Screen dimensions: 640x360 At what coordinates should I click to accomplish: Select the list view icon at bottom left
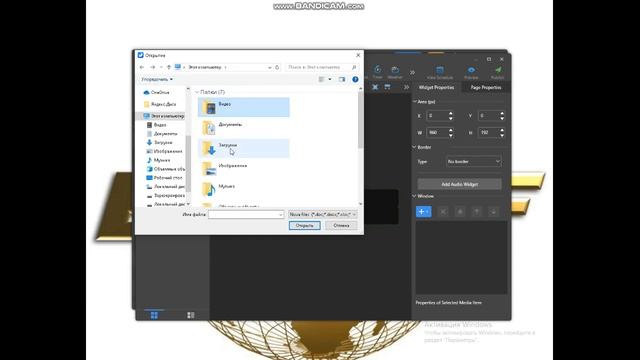(191, 315)
